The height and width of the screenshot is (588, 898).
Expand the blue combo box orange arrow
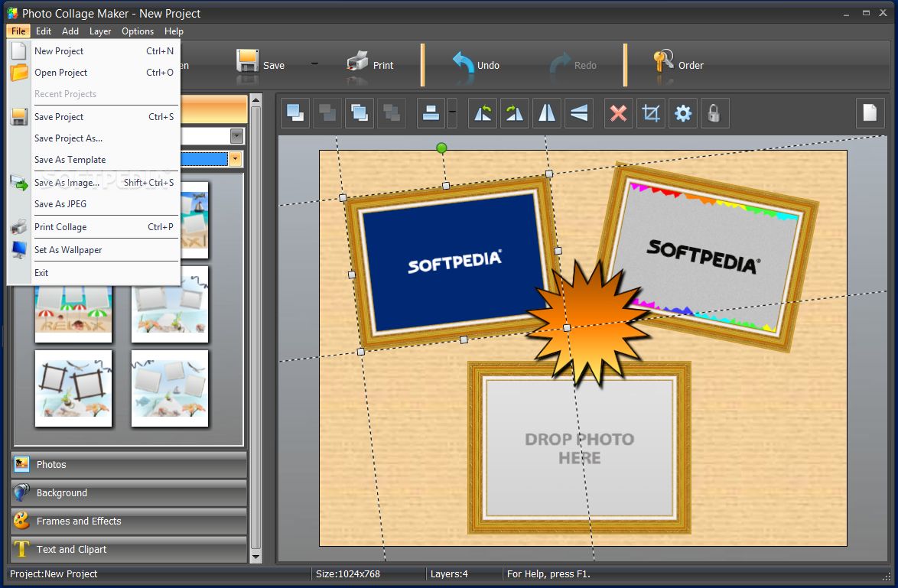click(236, 158)
